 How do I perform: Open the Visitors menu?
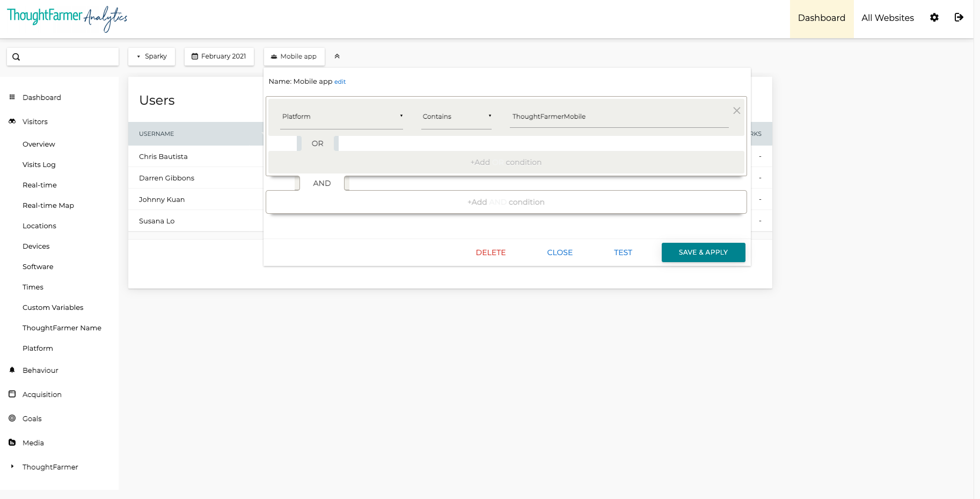pos(35,122)
